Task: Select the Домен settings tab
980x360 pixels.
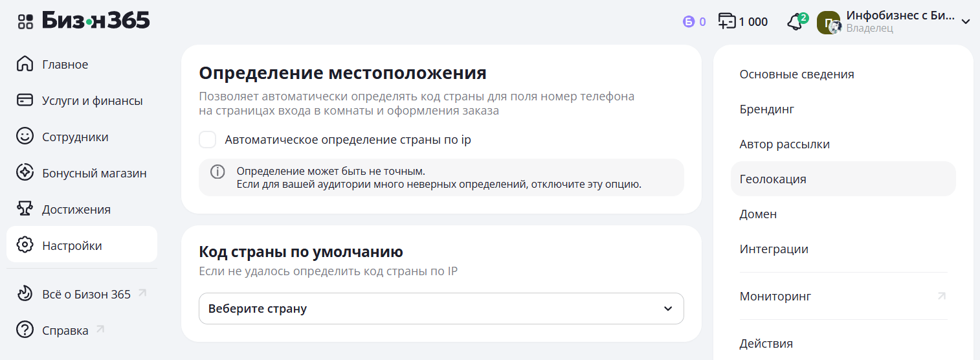Action: tap(758, 214)
